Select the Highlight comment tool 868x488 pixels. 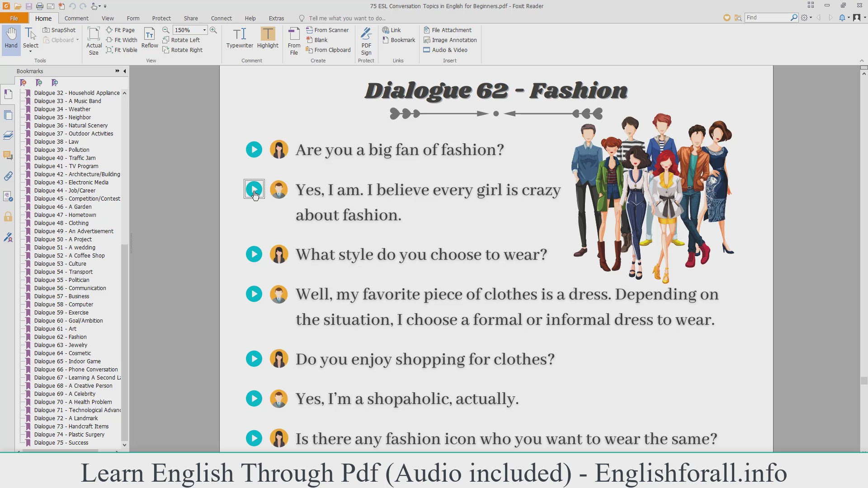[x=268, y=34]
